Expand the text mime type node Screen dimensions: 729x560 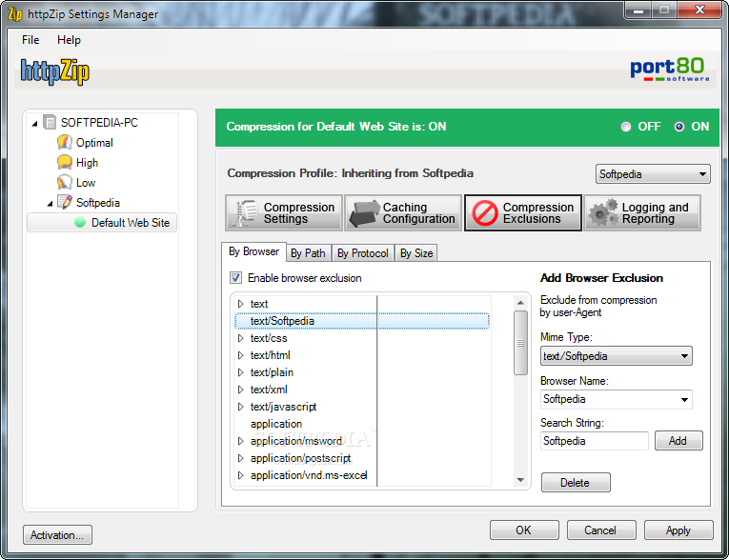(240, 304)
